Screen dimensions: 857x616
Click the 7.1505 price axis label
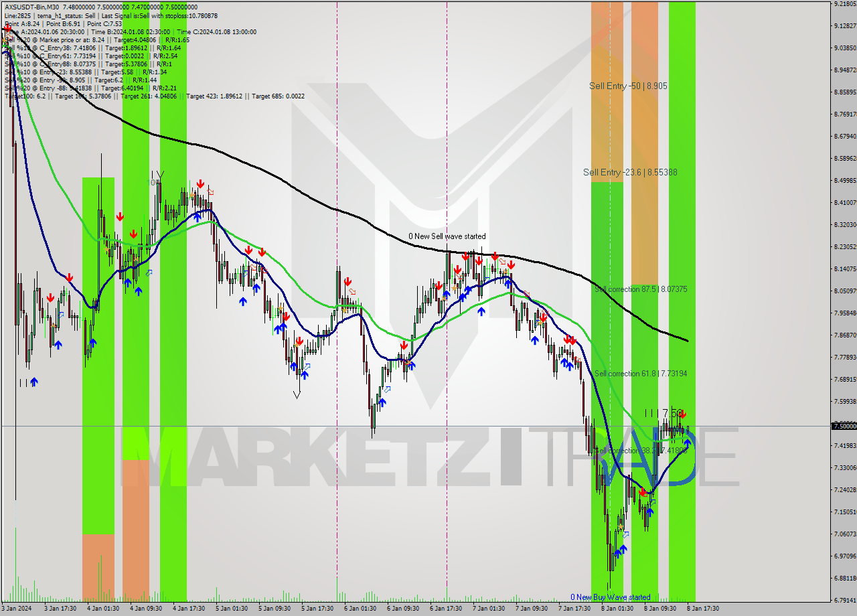click(846, 512)
